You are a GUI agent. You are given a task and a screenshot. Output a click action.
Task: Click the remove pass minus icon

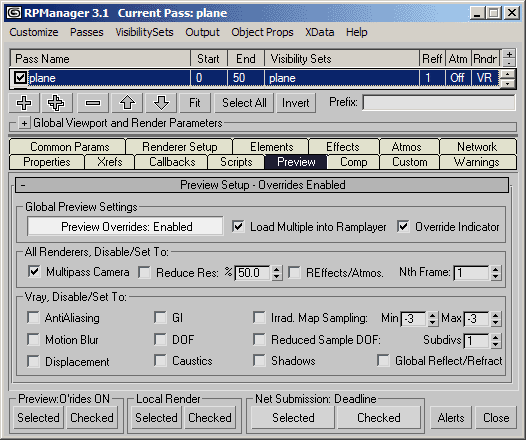pos(93,103)
